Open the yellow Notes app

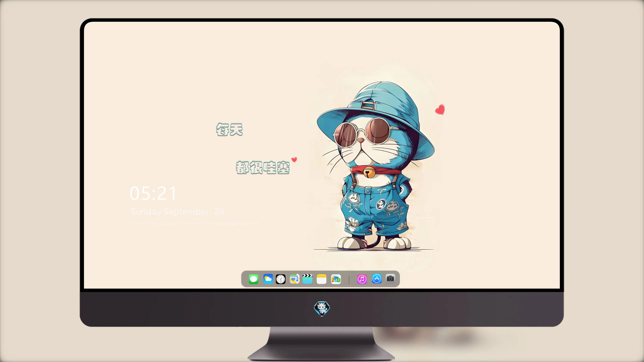pos(321,279)
